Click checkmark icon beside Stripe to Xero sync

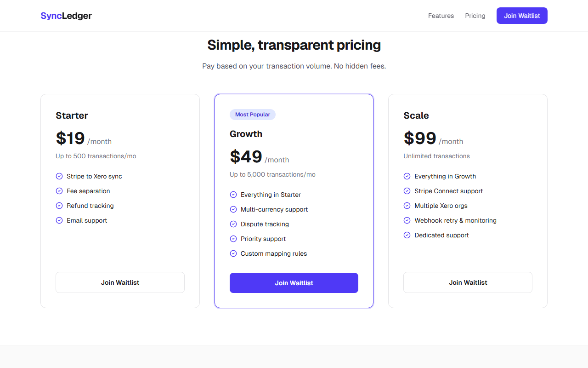pos(59,176)
